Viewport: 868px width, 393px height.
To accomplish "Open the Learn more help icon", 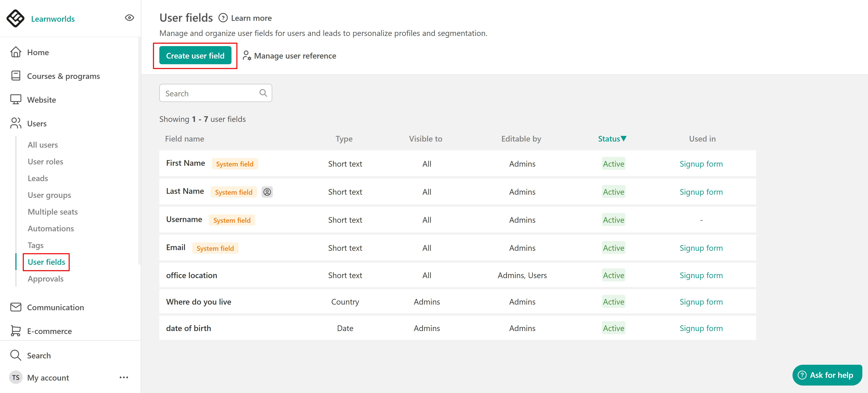I will [223, 18].
